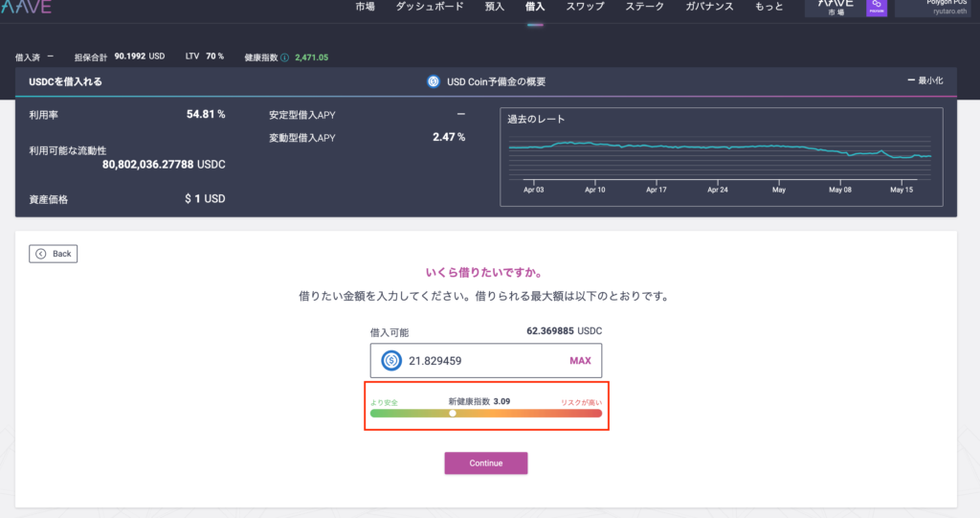The width and height of the screenshot is (980, 518).
Task: Click the USD Coin reserve icon
Action: (434, 81)
